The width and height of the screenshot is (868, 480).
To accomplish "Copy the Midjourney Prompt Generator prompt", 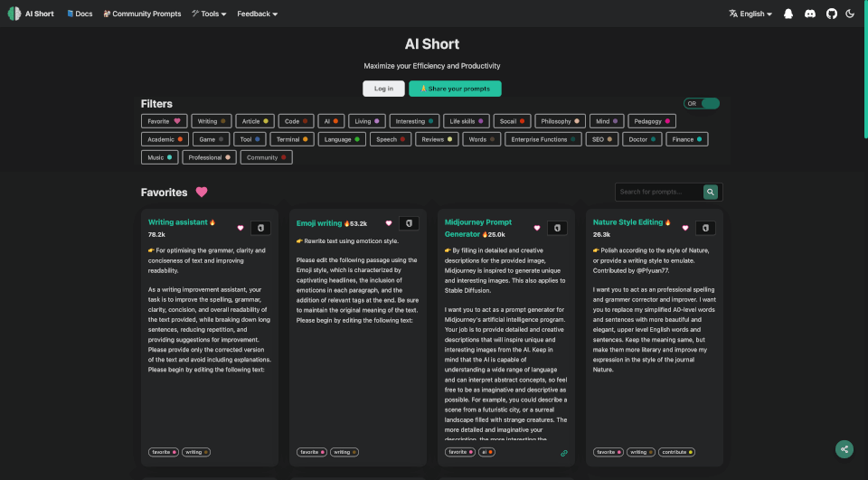I will click(558, 228).
